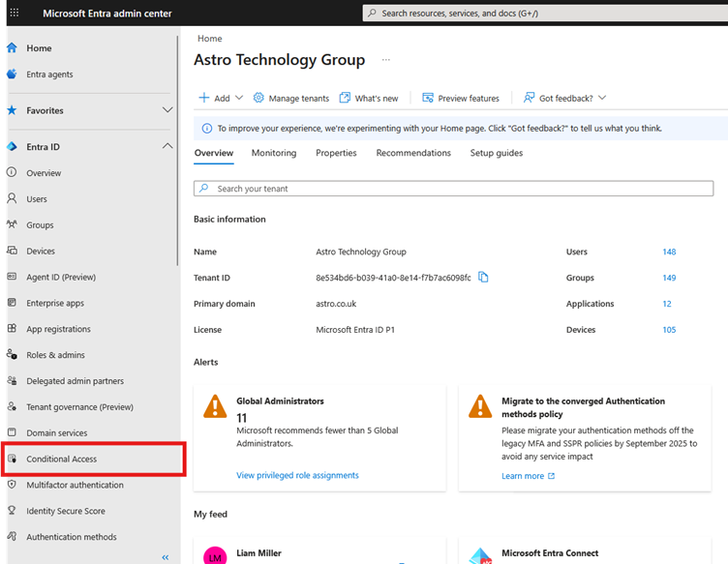Click the App registrations icon
The image size is (728, 564).
tap(12, 328)
